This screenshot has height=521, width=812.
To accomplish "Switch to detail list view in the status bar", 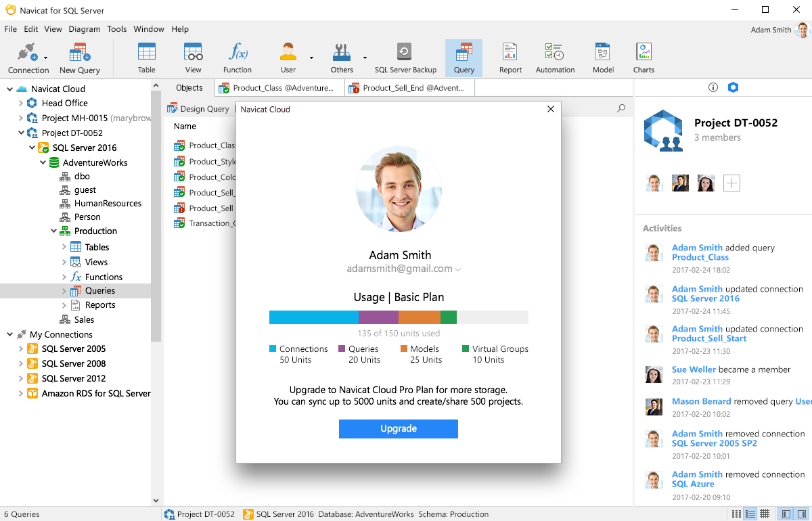I will (750, 514).
